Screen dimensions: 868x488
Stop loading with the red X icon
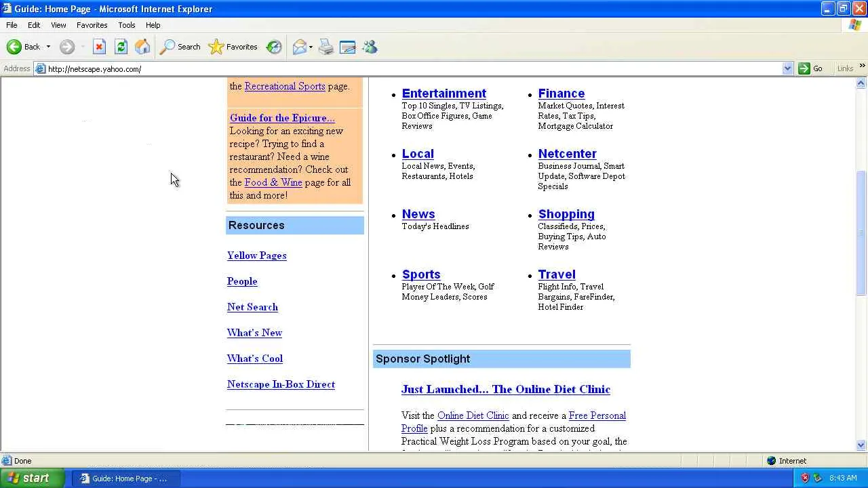99,47
